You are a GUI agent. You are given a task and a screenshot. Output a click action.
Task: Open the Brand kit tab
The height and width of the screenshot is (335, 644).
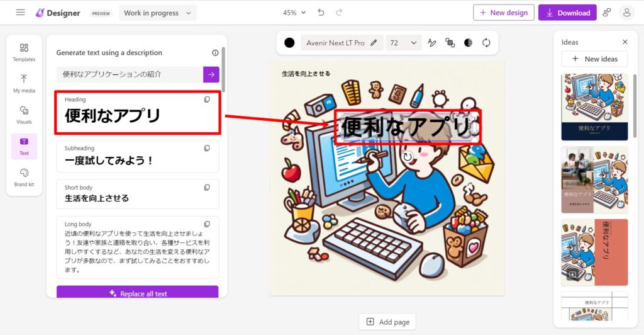(x=25, y=178)
